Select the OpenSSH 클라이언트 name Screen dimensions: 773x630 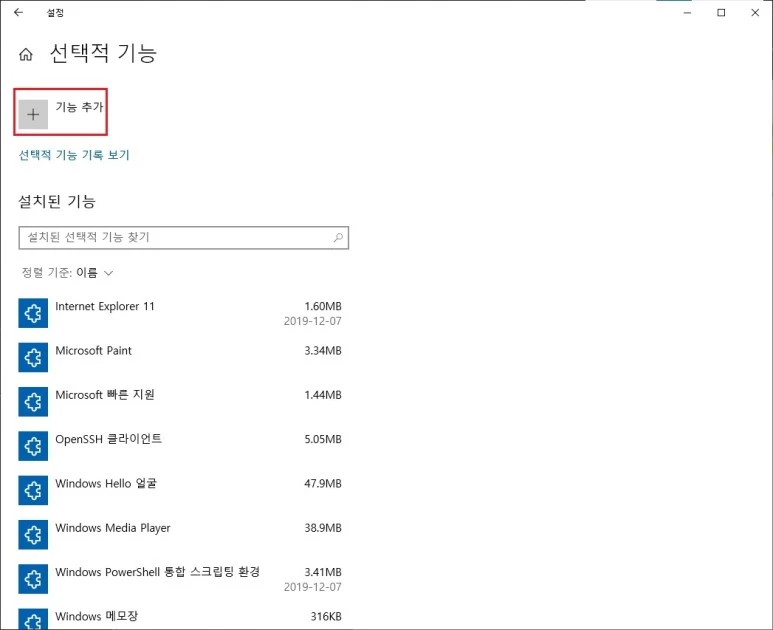[x=108, y=439]
